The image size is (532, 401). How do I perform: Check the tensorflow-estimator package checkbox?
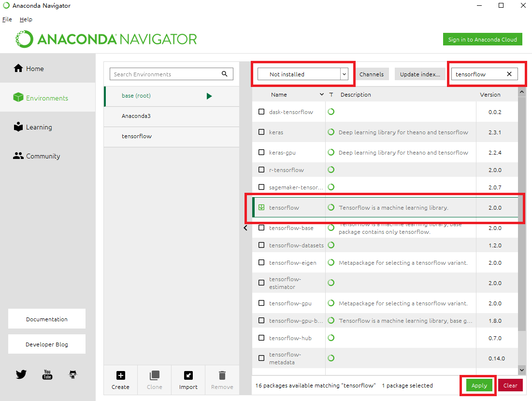pyautogui.click(x=261, y=283)
